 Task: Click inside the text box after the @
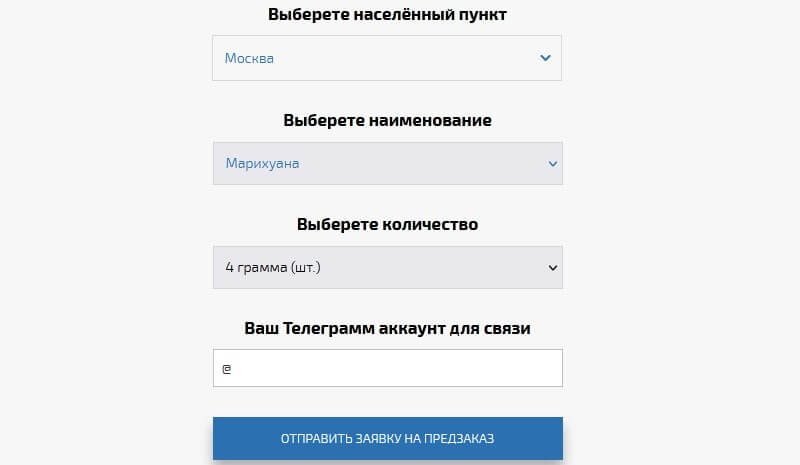(x=300, y=368)
